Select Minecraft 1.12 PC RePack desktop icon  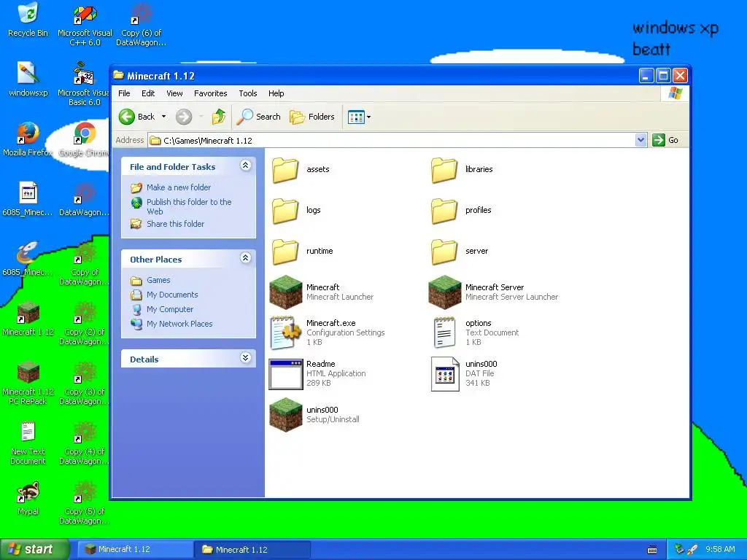[28, 384]
